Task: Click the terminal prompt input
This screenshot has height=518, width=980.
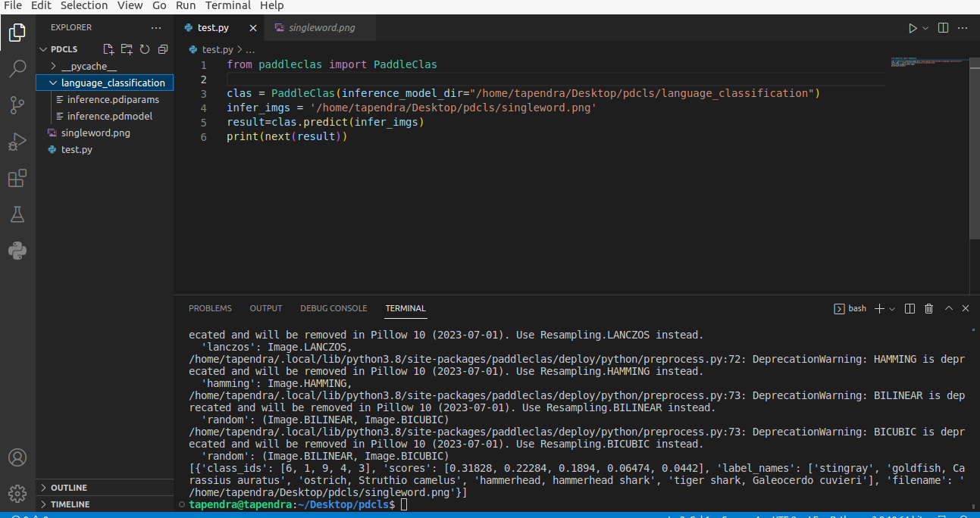Action: point(404,504)
